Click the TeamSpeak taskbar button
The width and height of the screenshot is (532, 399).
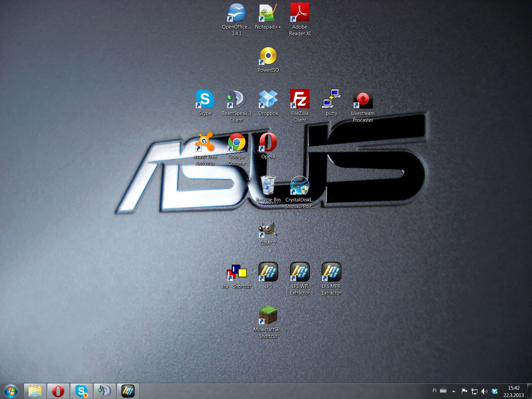click(x=105, y=391)
